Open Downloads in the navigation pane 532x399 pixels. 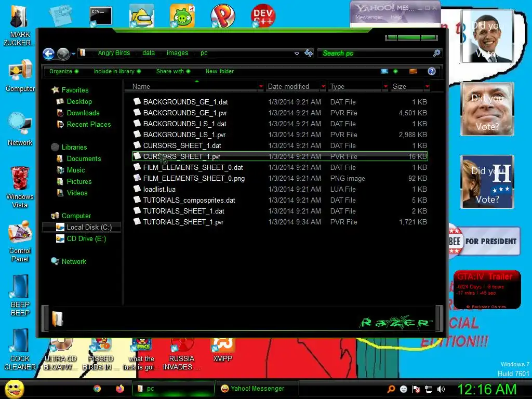tap(83, 113)
